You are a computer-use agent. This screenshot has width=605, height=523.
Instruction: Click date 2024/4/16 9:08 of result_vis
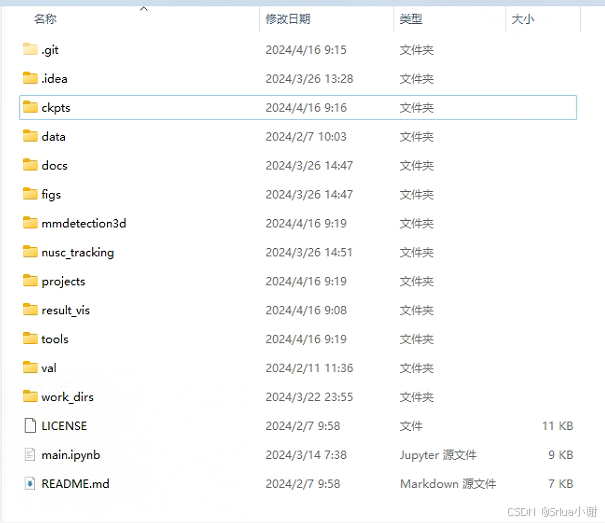[306, 310]
